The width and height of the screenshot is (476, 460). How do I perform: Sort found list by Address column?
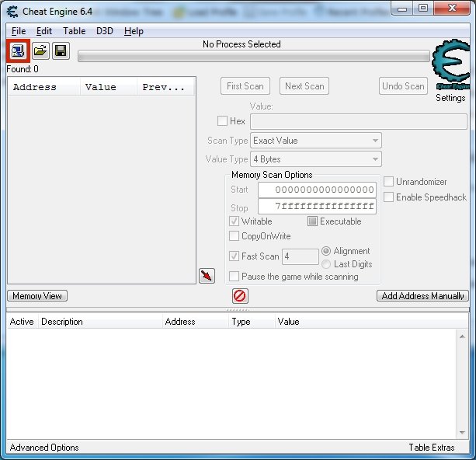[x=44, y=87]
